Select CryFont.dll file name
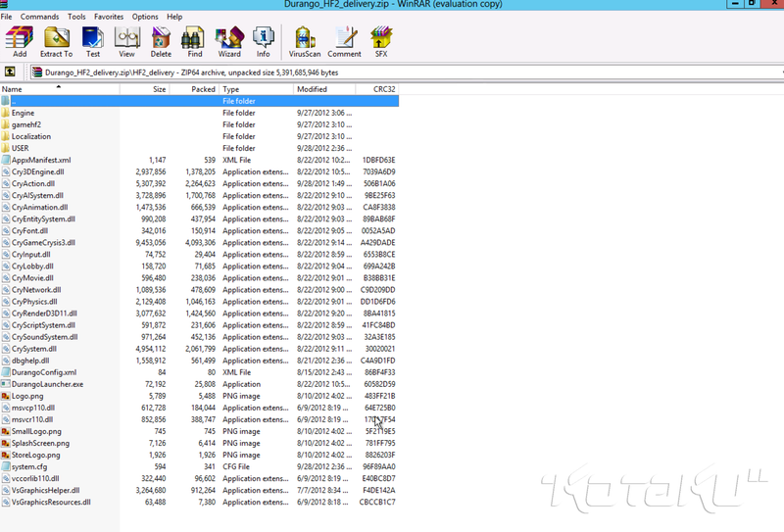This screenshot has height=532, width=784. tap(30, 231)
